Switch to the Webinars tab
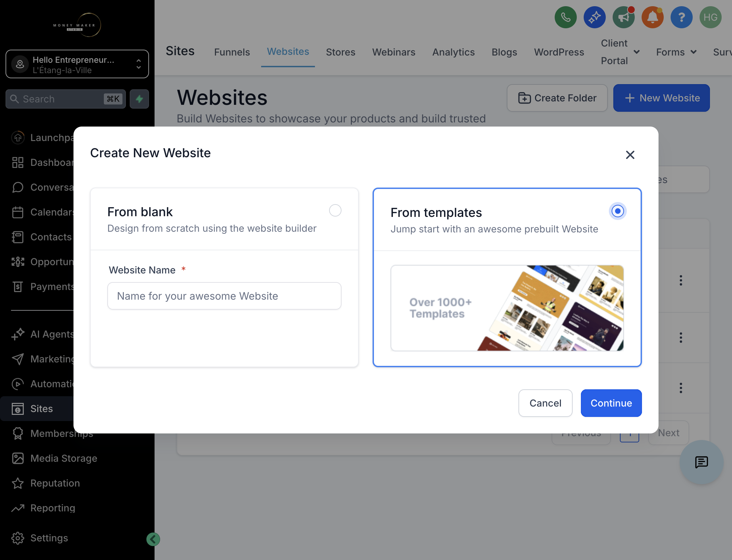Screen dimensions: 732x560 click(394, 52)
